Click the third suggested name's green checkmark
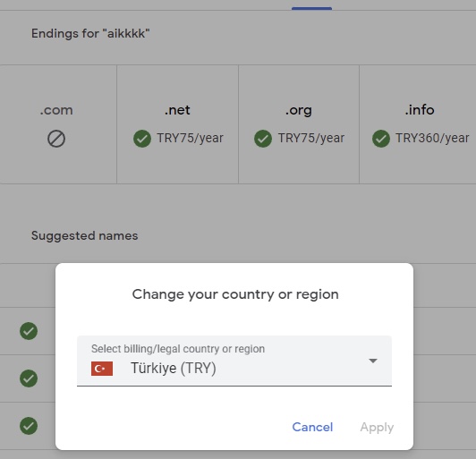The width and height of the screenshot is (476, 459). (x=29, y=426)
